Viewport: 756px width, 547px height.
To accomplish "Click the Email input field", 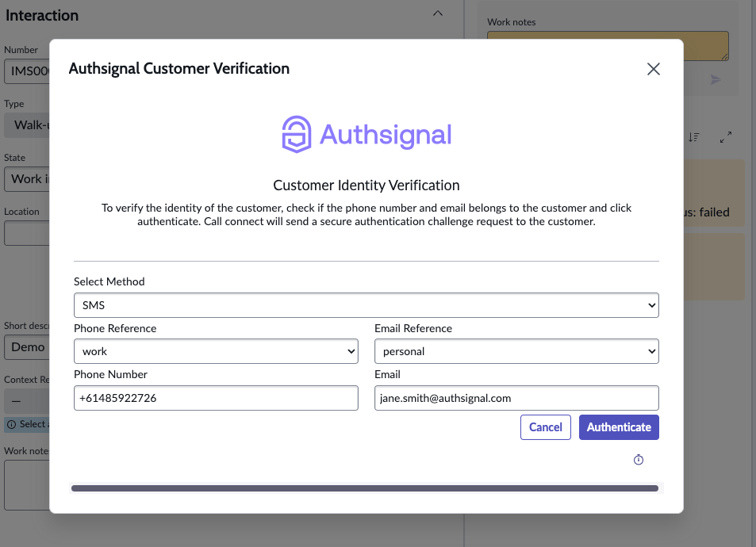I will [517, 398].
